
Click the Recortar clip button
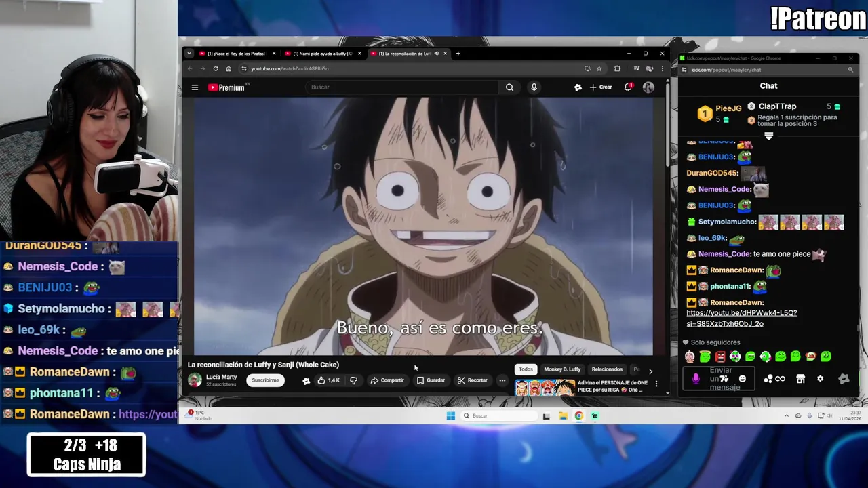(472, 380)
